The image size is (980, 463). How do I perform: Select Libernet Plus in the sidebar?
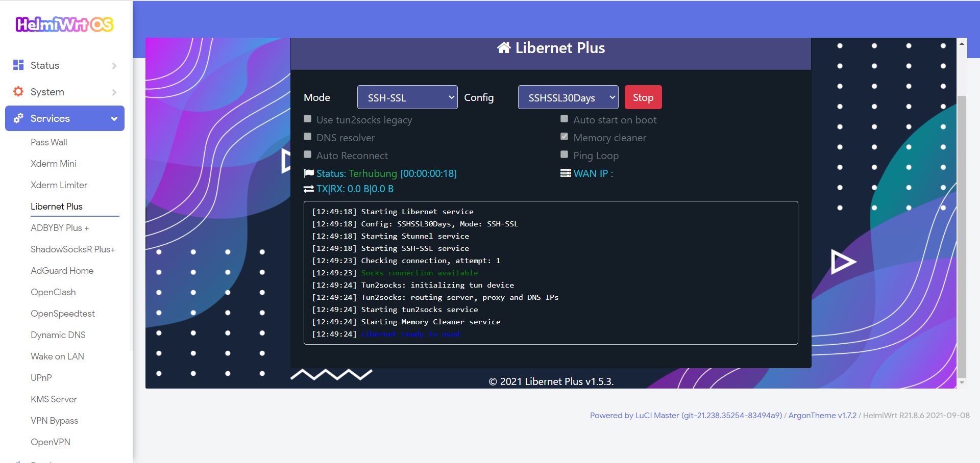point(57,207)
